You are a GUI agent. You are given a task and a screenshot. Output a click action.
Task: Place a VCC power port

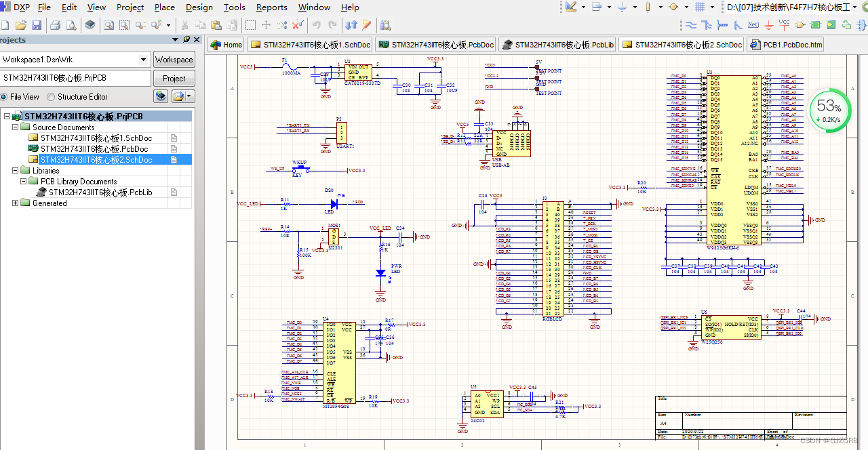[785, 26]
